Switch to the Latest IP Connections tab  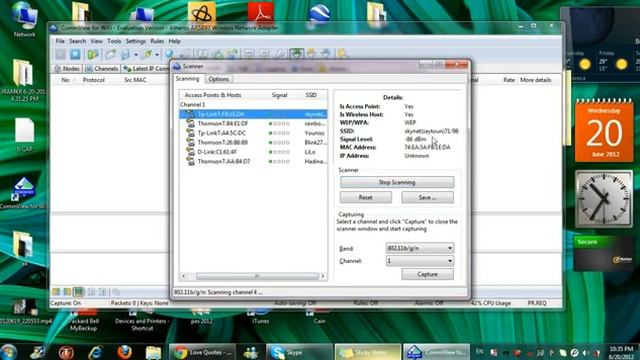146,69
